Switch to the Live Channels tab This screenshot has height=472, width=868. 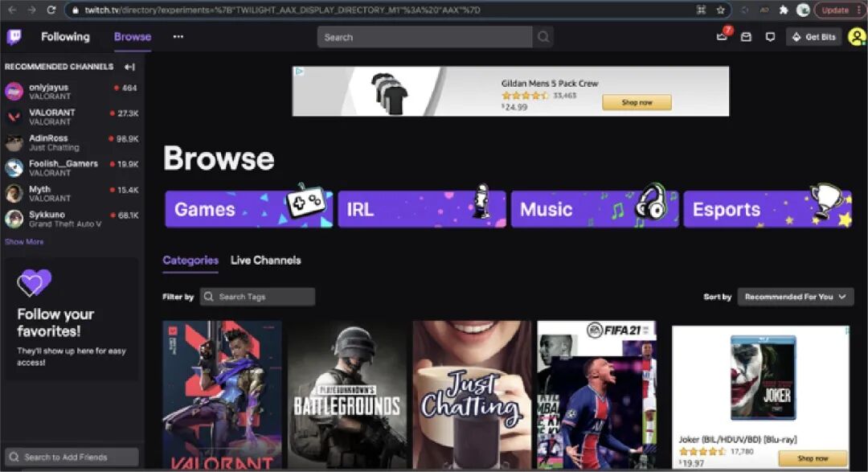266,261
